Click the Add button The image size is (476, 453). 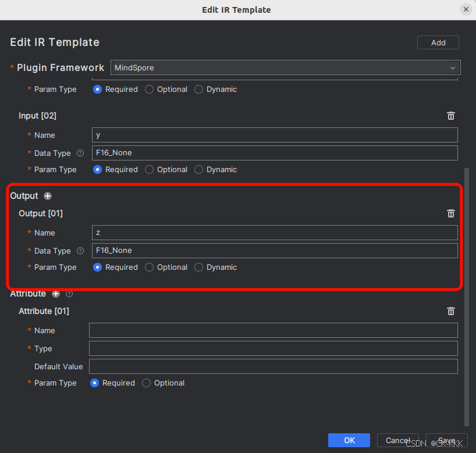[438, 42]
